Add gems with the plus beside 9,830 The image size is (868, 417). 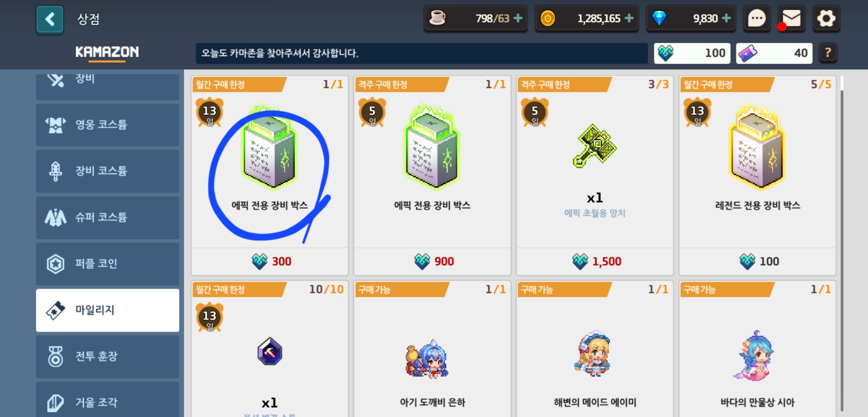click(x=726, y=18)
